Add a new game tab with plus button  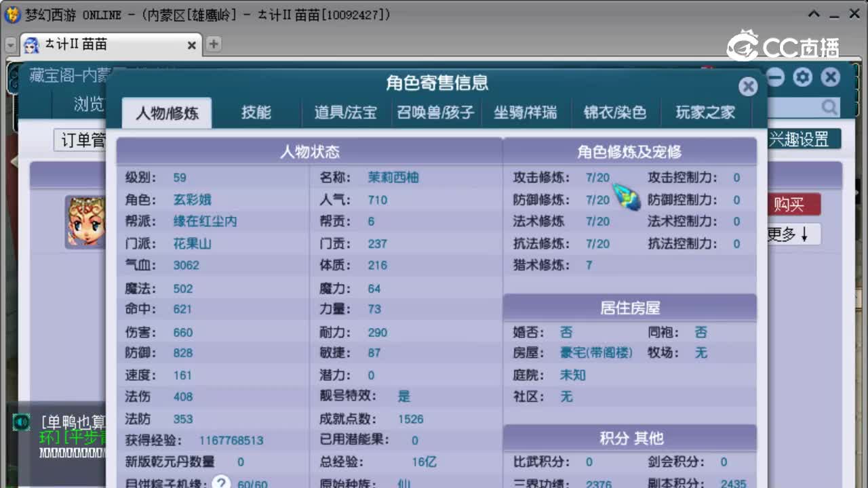[214, 45]
